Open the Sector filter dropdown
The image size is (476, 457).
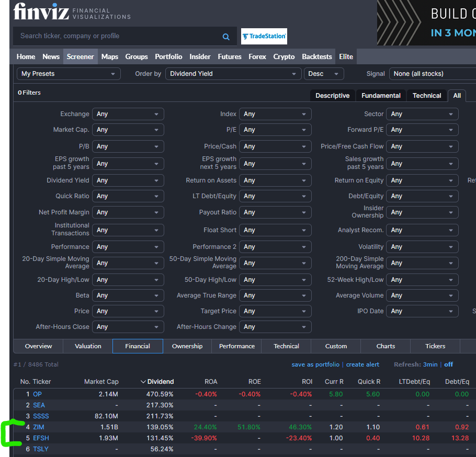(422, 114)
